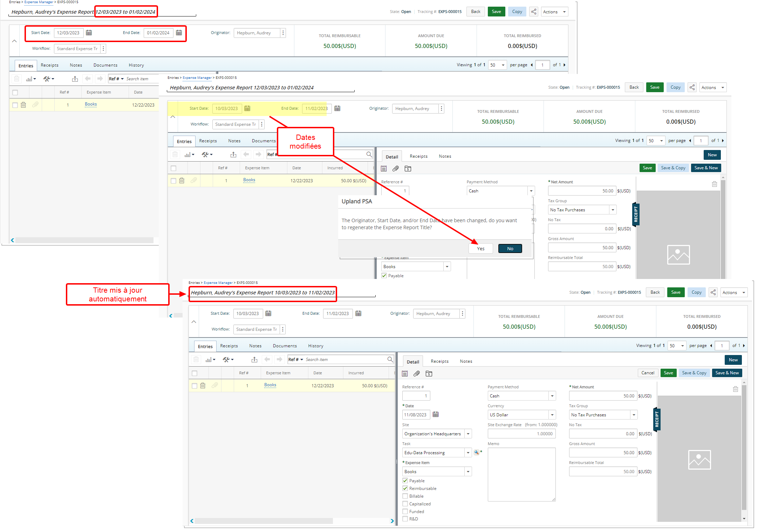Image resolution: width=758 pixels, height=532 pixels.
Task: Expand the Payment Method Cash dropdown at bottom
Action: [x=552, y=396]
